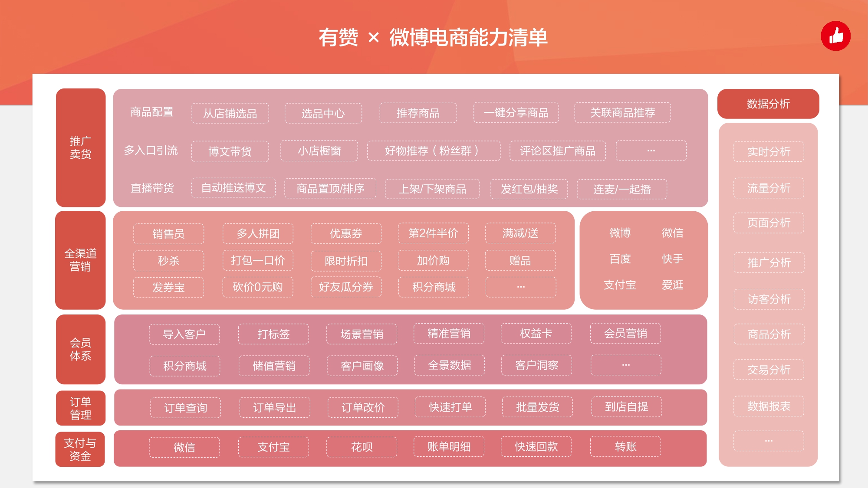Click the 小店橱窗 box
The width and height of the screenshot is (868, 488).
click(x=319, y=151)
